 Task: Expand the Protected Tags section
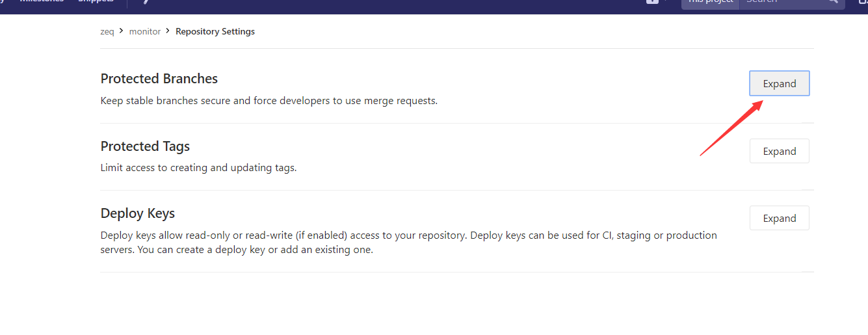(x=779, y=151)
